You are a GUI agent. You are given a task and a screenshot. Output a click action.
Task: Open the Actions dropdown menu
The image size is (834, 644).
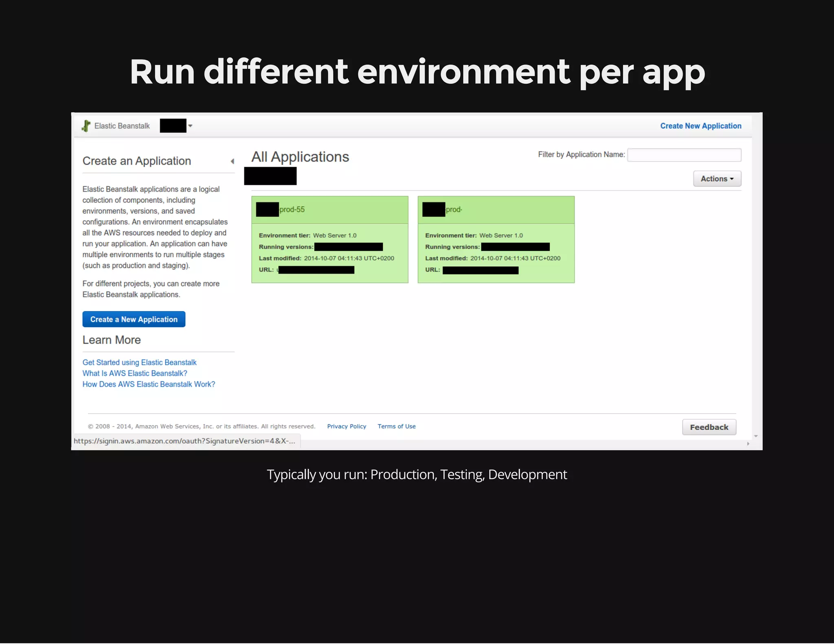717,179
